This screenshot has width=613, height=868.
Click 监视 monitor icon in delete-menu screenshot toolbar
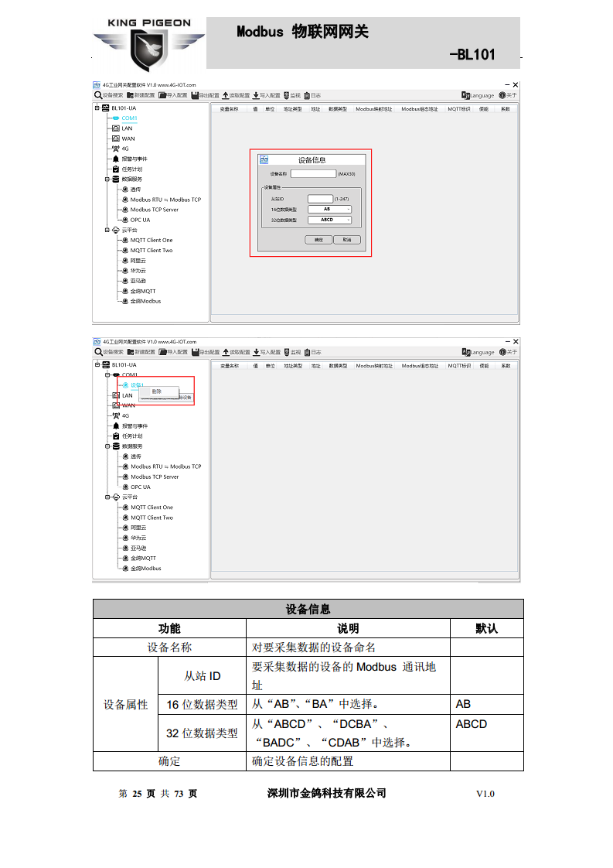tap(287, 352)
